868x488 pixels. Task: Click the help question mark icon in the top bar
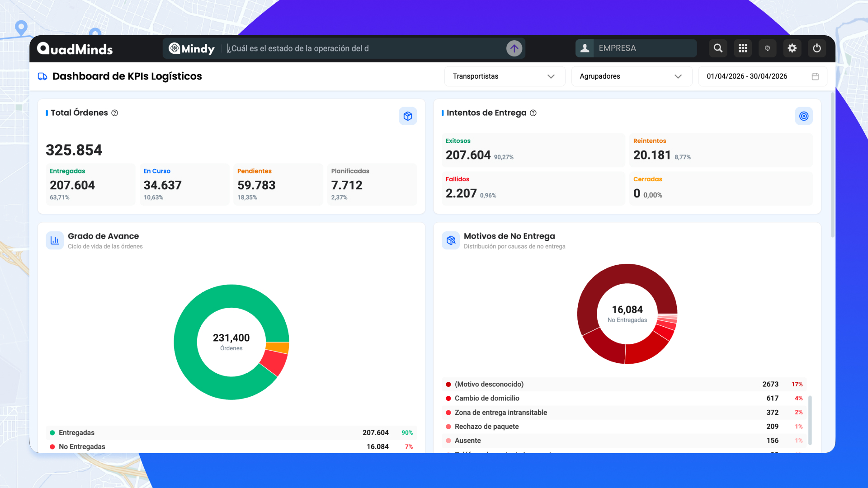[x=767, y=48]
